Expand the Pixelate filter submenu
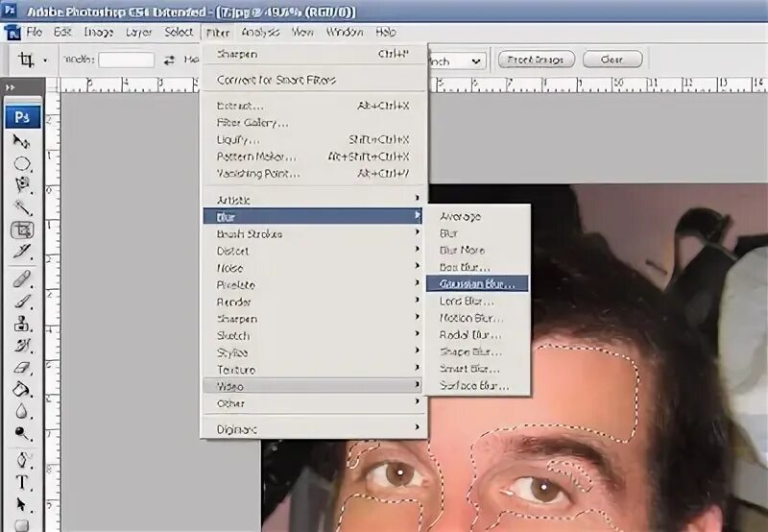The image size is (768, 532). coord(313,284)
